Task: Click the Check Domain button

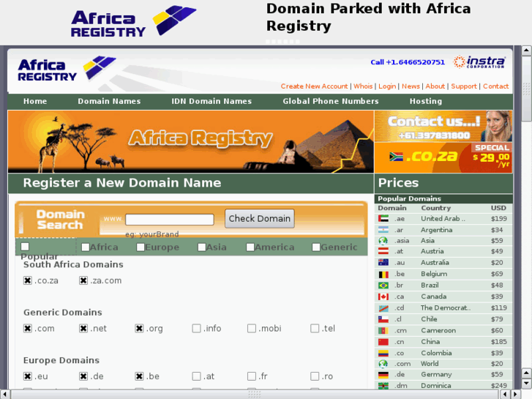Action: [260, 218]
